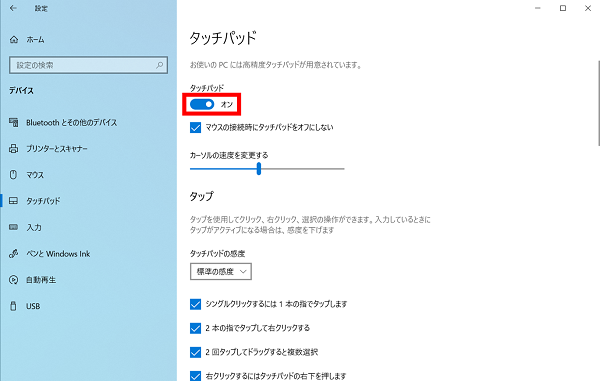Focus the 設定の検索 search field
The height and width of the screenshot is (381, 600).
click(88, 65)
